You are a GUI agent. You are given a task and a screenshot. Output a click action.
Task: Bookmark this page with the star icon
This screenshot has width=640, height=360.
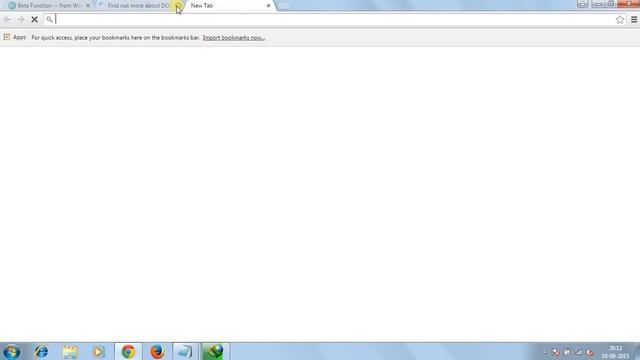(620, 19)
